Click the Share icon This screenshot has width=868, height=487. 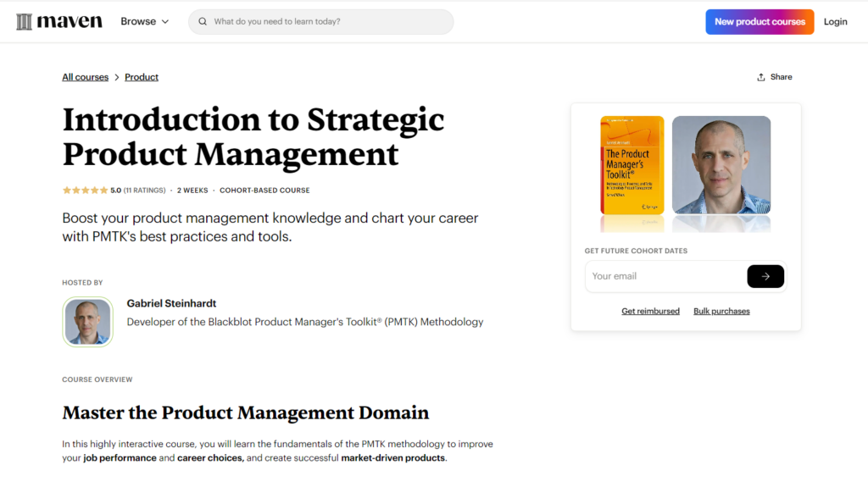(x=761, y=77)
